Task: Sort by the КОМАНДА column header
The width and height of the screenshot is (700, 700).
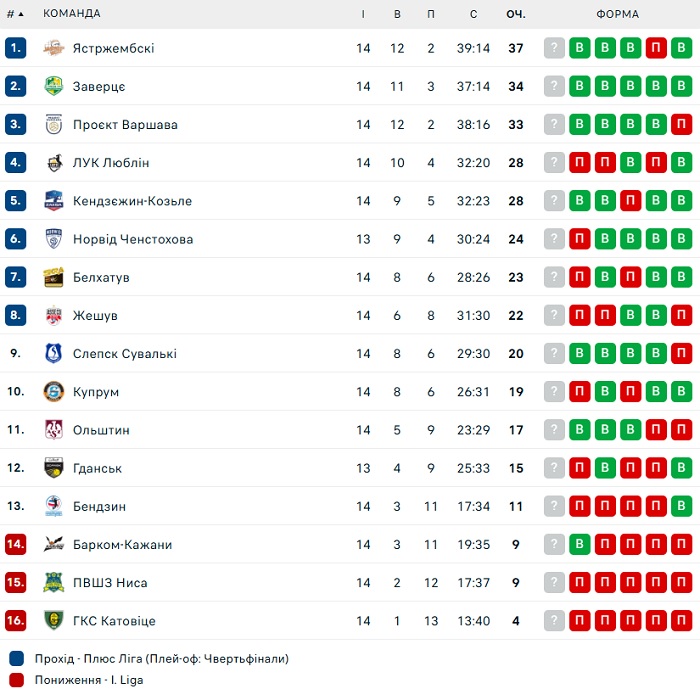Action: [71, 13]
